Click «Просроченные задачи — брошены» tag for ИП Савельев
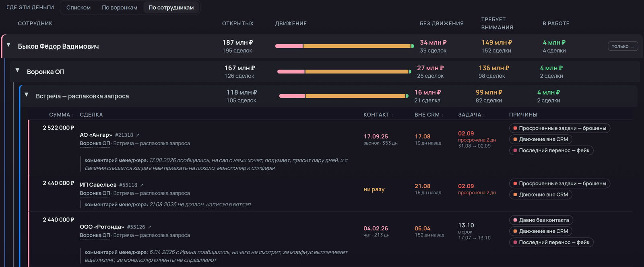644x267 pixels. tap(560, 184)
